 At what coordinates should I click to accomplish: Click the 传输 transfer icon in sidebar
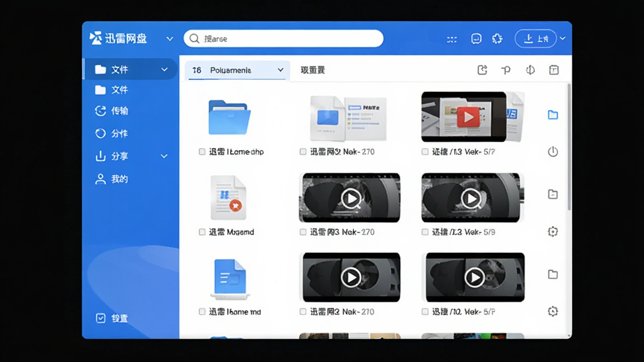tap(101, 111)
